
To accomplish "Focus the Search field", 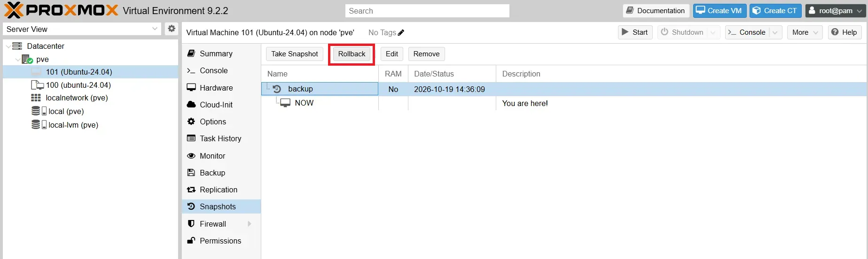I will [427, 11].
